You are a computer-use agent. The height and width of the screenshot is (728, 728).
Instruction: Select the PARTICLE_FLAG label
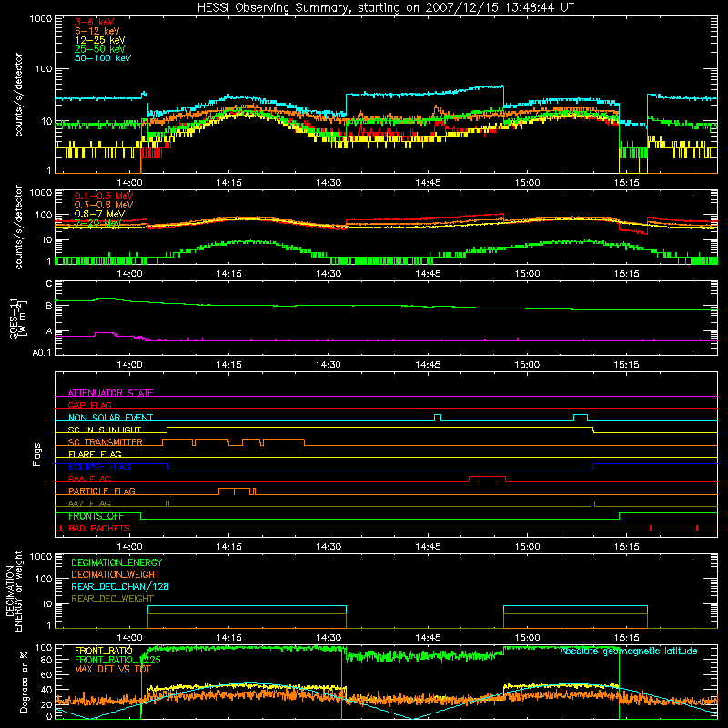pos(102,490)
